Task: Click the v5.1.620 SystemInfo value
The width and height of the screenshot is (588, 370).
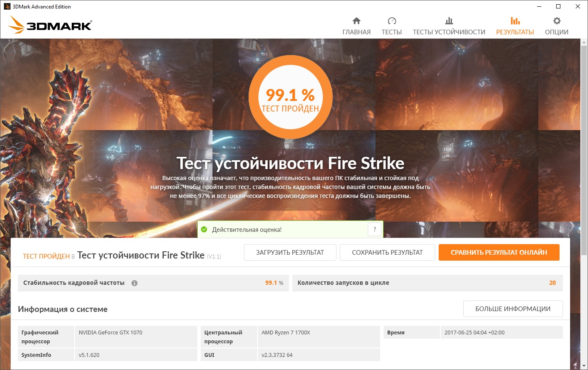Action: pos(89,355)
